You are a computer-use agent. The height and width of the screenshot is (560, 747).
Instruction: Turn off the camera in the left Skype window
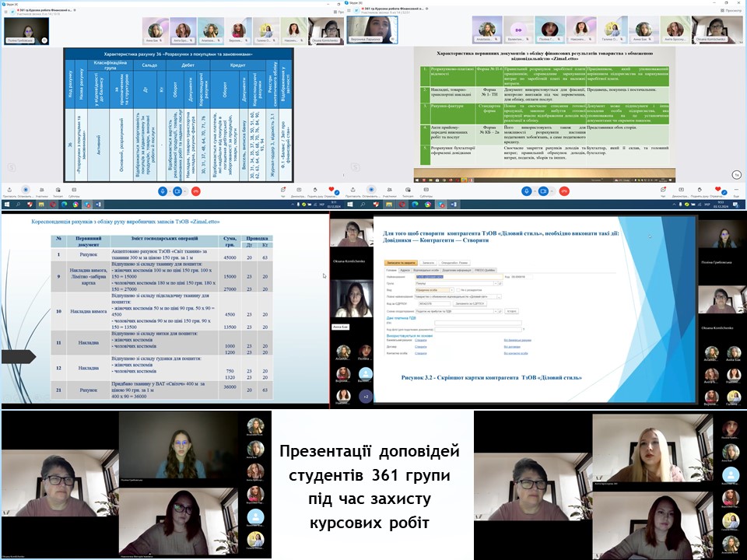tap(177, 191)
